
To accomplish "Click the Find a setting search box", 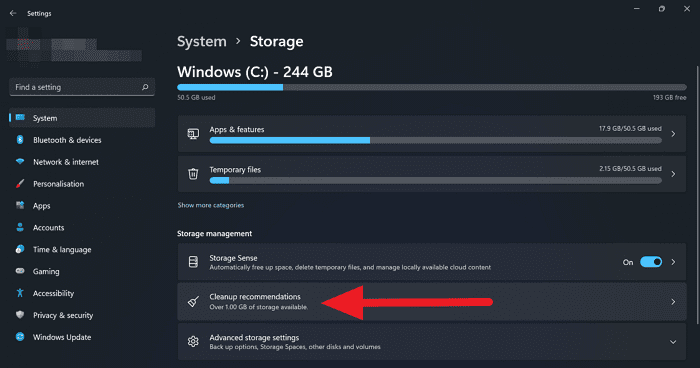I will (82, 87).
